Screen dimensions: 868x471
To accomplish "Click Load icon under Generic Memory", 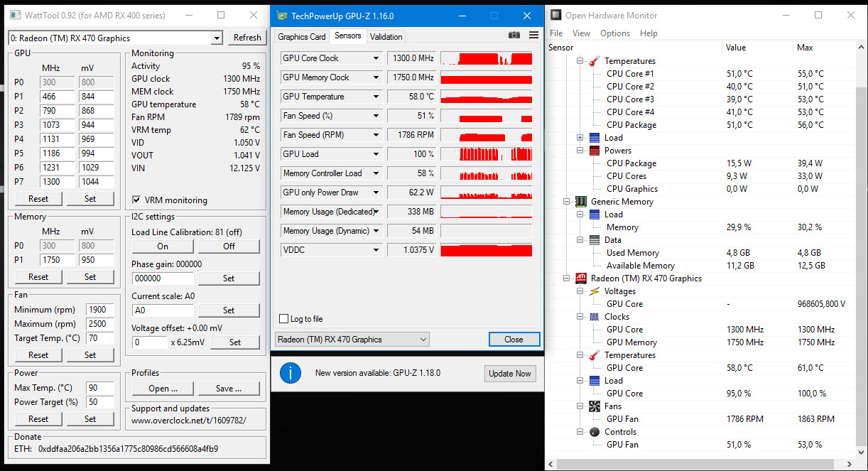I will [594, 215].
